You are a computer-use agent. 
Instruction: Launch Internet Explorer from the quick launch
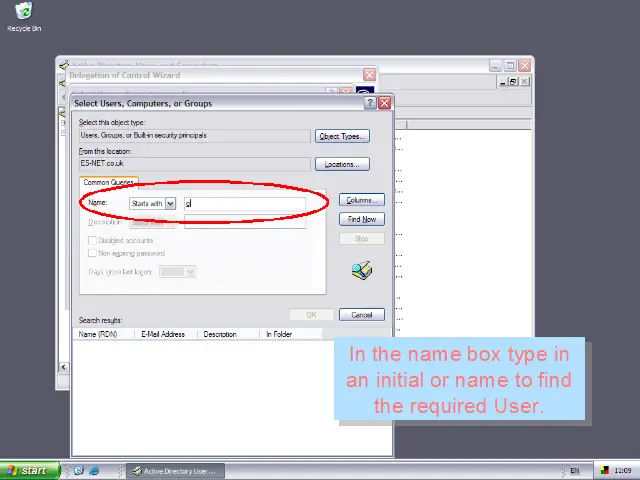click(x=94, y=470)
